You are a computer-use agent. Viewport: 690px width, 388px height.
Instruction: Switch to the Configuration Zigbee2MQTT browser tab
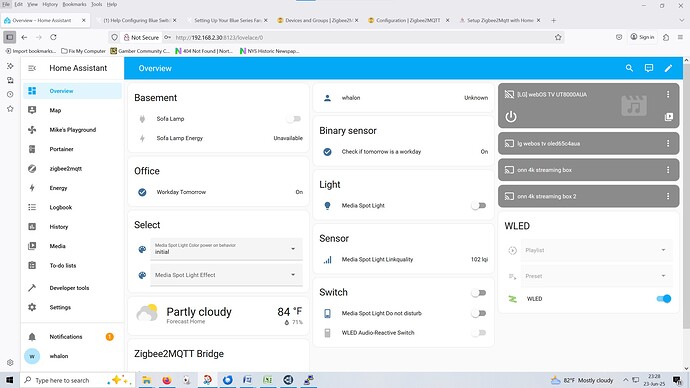coord(408,20)
